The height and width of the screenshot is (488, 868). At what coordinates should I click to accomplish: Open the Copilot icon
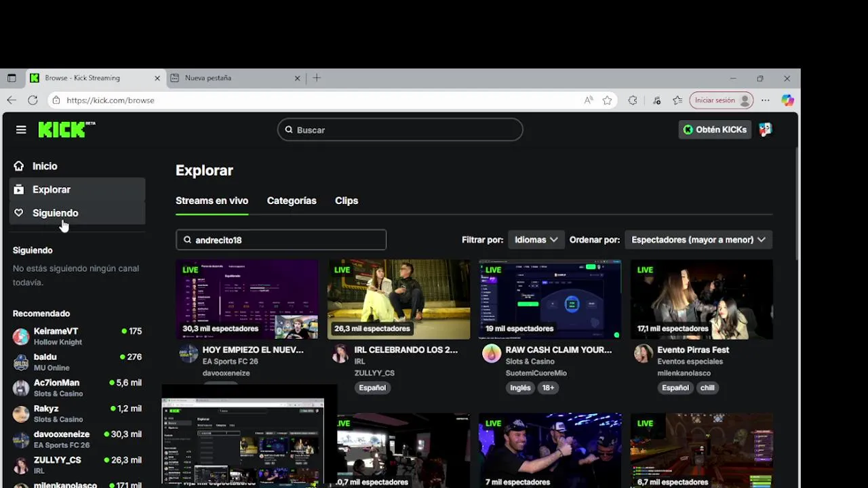tap(787, 100)
